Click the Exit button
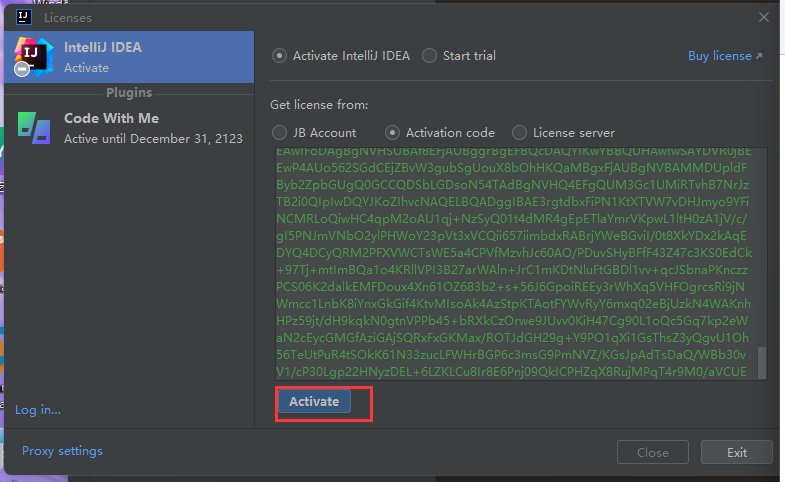 point(736,452)
